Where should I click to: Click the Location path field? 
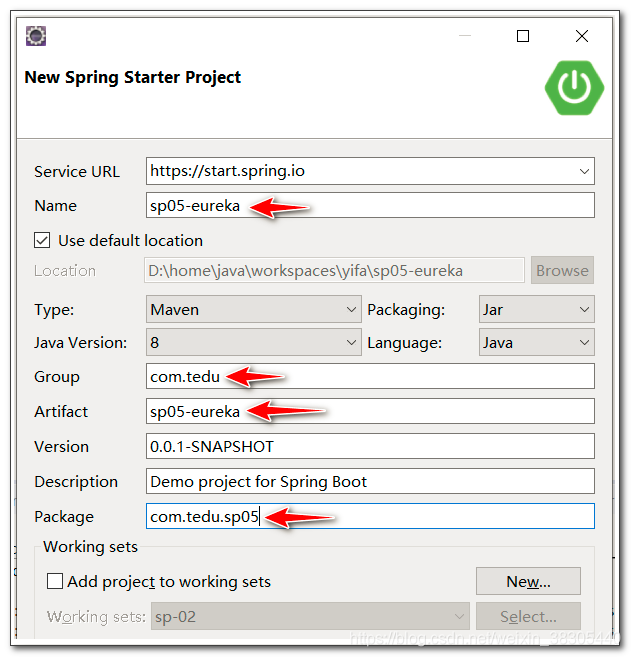pyautogui.click(x=334, y=270)
